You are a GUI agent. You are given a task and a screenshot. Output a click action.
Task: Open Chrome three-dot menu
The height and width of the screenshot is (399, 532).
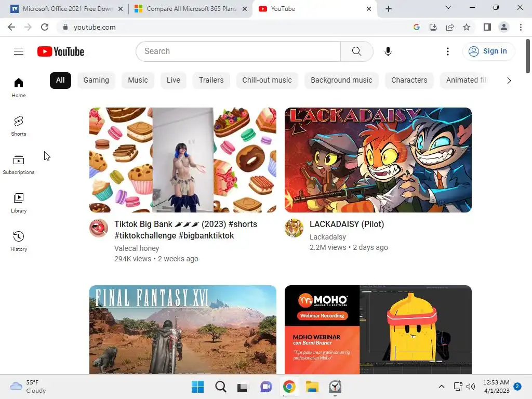coord(521,27)
